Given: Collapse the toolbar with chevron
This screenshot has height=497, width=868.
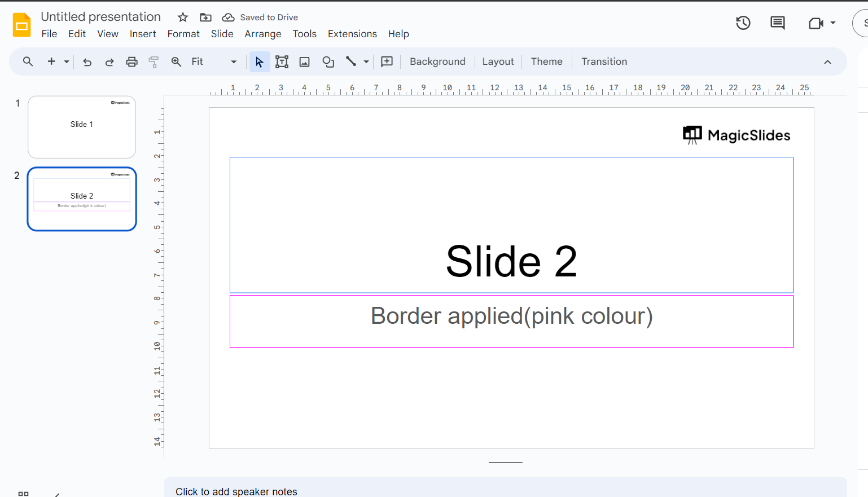Looking at the screenshot, I should pos(827,62).
